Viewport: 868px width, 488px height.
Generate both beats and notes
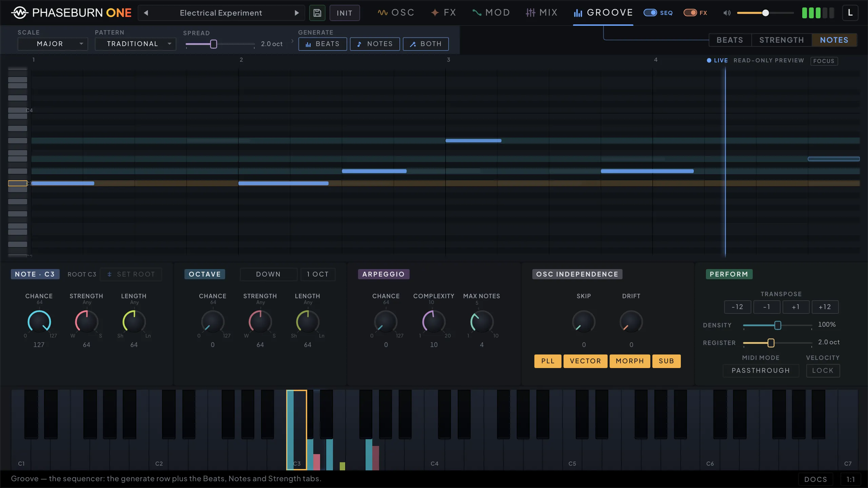coord(426,44)
